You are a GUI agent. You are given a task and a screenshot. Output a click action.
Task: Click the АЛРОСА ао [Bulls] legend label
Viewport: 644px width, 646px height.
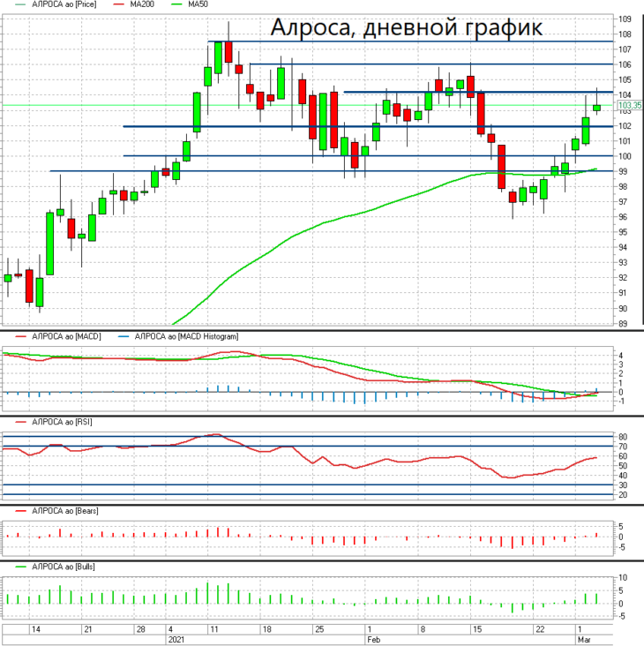coord(64,567)
